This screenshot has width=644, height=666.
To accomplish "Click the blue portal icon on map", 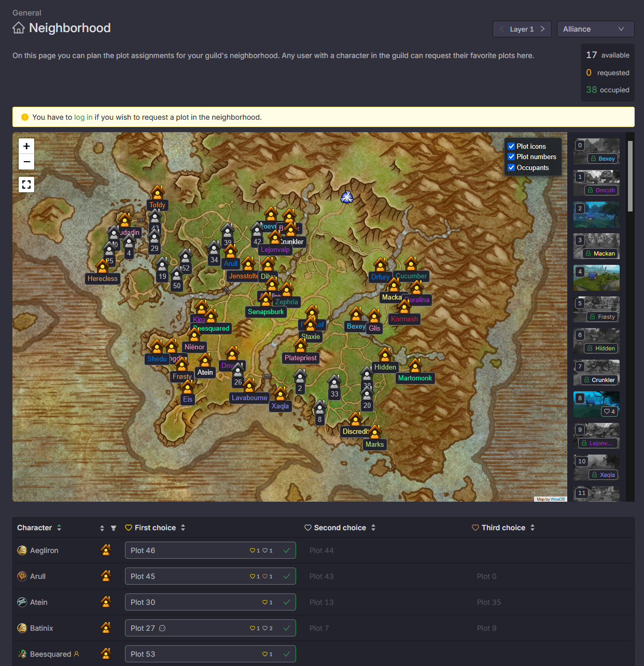I will click(x=347, y=197).
